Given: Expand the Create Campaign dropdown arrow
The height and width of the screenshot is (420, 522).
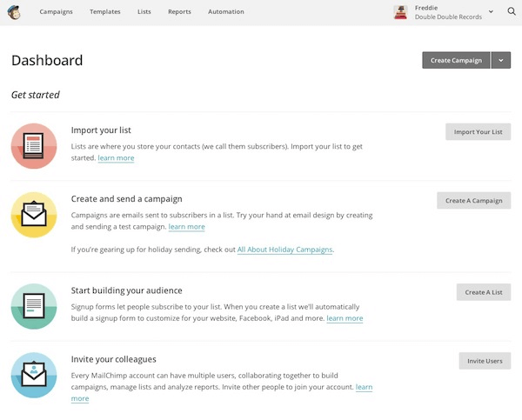Looking at the screenshot, I should tap(501, 60).
